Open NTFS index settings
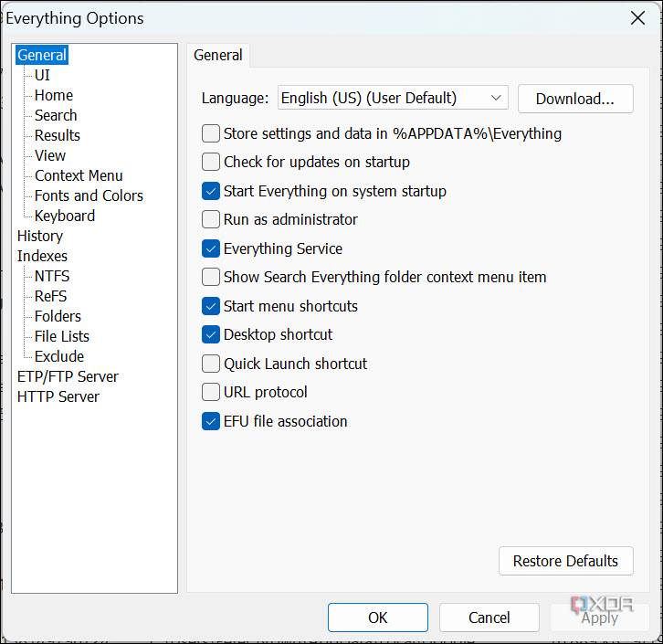The width and height of the screenshot is (663, 644). pyautogui.click(x=52, y=276)
